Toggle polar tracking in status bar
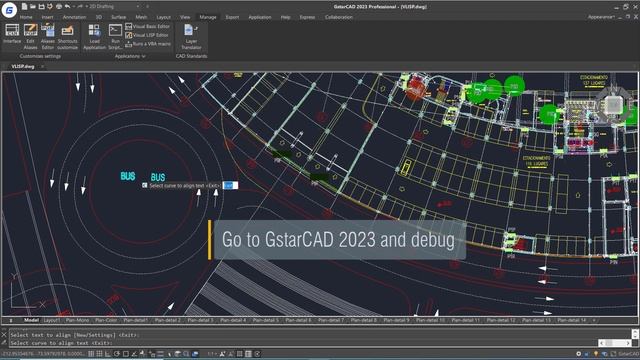The image size is (640, 360). (x=117, y=354)
